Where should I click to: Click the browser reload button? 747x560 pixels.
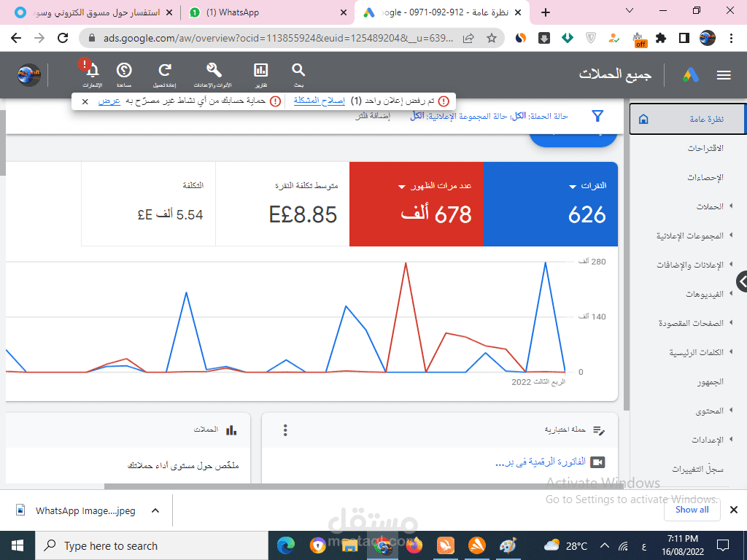coord(63,38)
